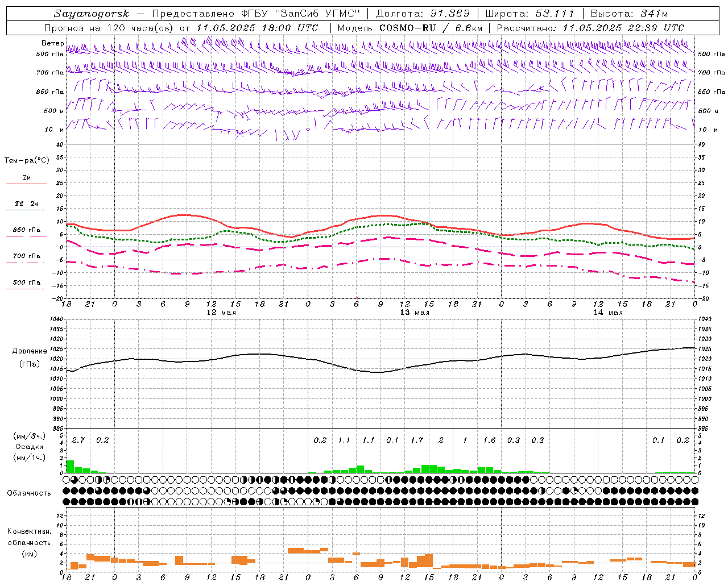Screen dimensions: 728x582
Task: Click the "14 мая" date label
Action: coord(608,313)
